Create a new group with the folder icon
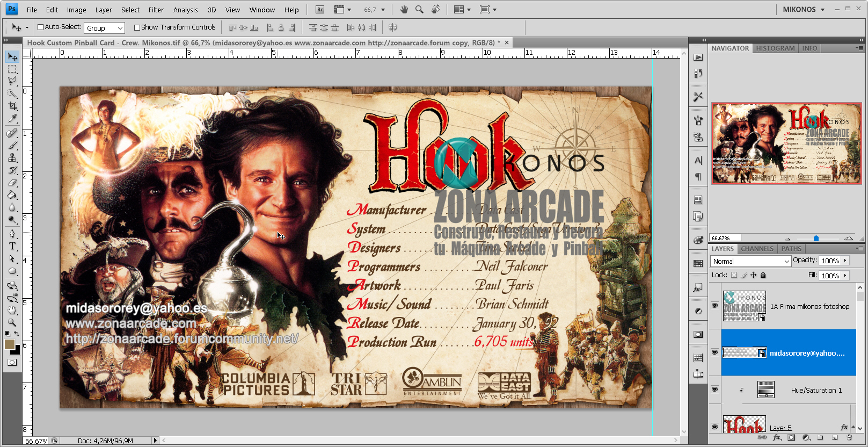This screenshot has height=447, width=868. click(820, 437)
